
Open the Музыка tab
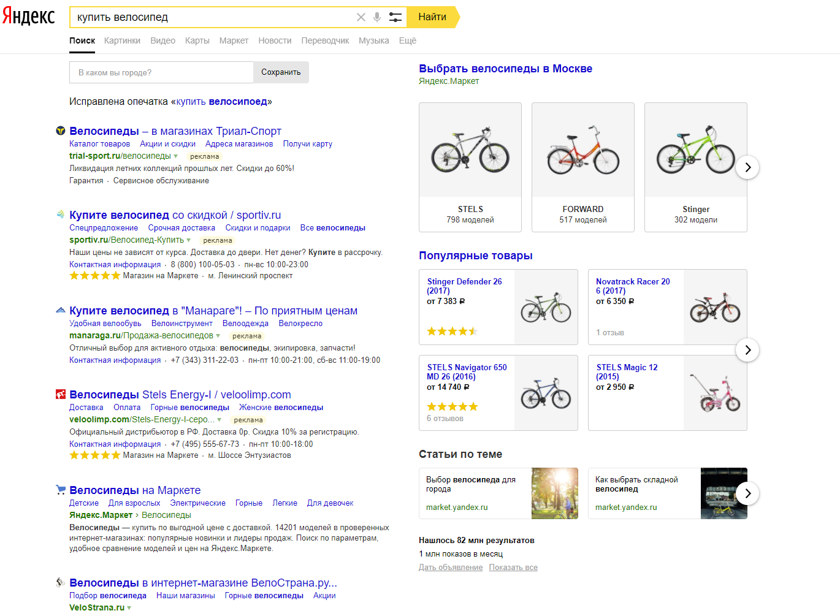point(374,40)
